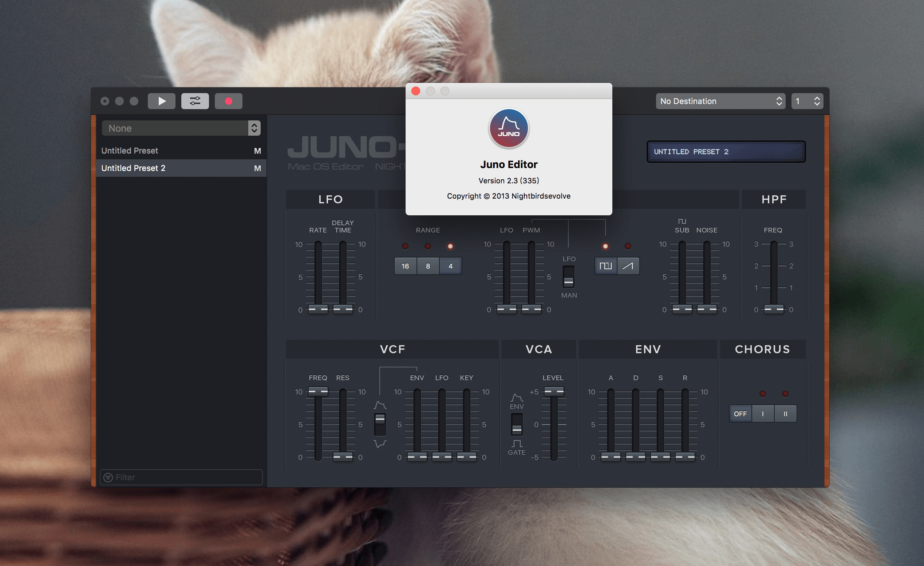Click the LFO DELAY TIME slider handle
924x566 pixels.
[x=343, y=310]
